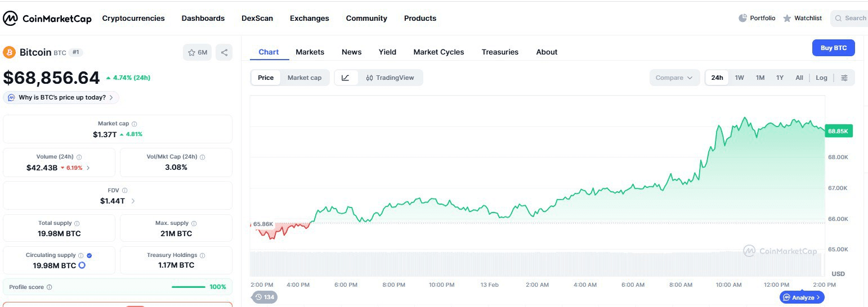
Task: Select the line chart icon
Action: [346, 78]
